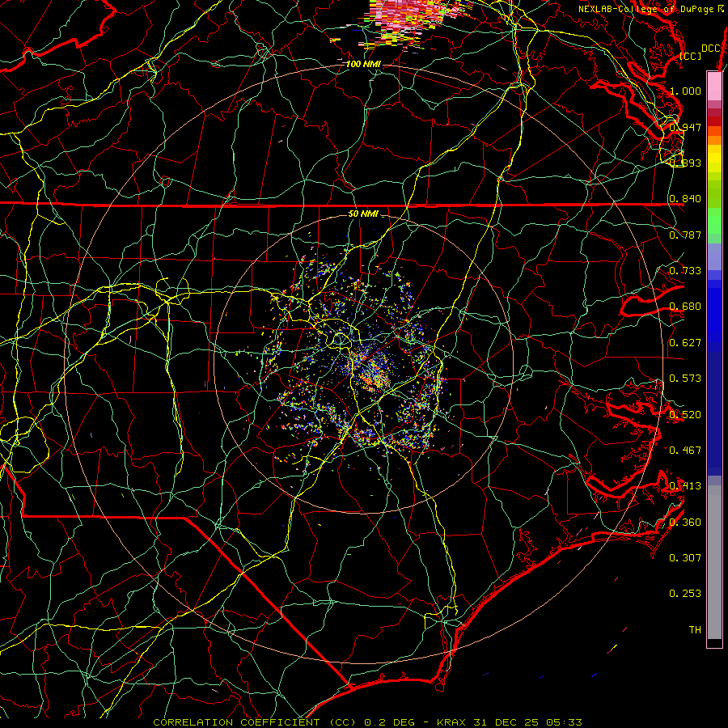Click the TH label on color scale
Image resolution: width=728 pixels, height=728 pixels.
pyautogui.click(x=695, y=630)
